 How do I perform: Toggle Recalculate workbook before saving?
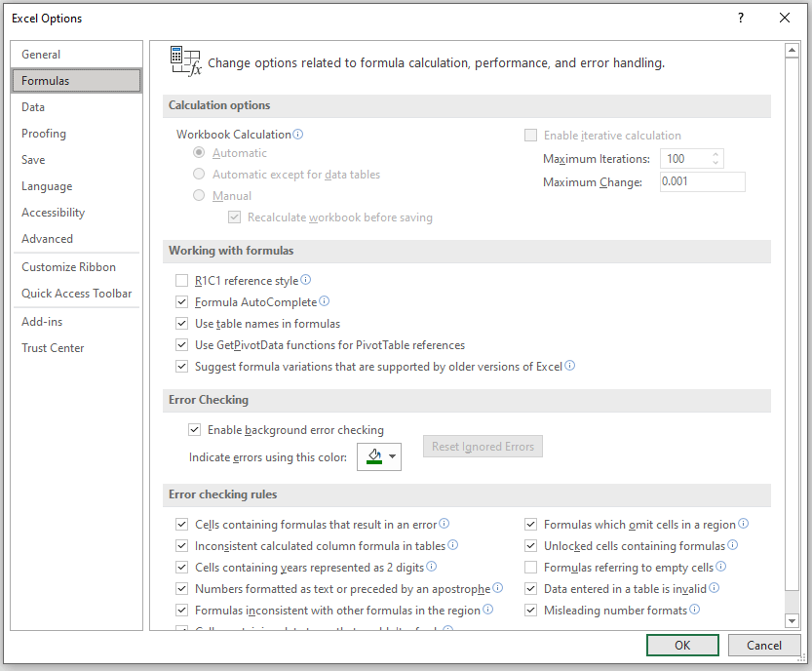tap(235, 217)
